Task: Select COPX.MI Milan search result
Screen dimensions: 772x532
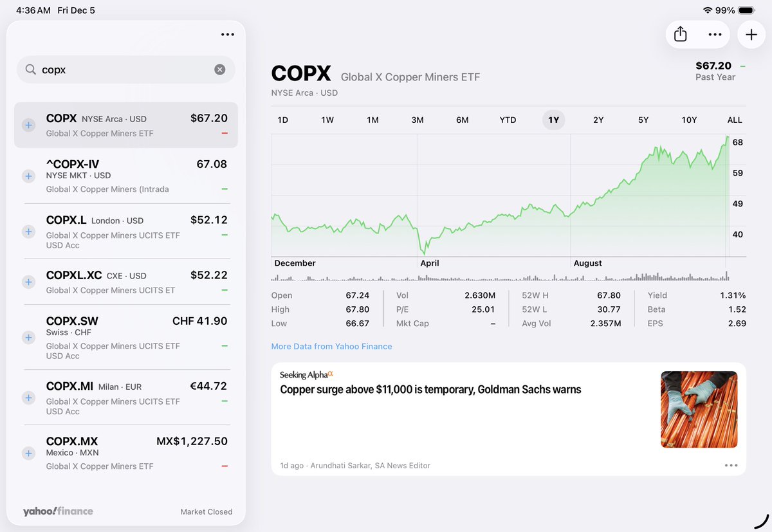Action: 126,398
